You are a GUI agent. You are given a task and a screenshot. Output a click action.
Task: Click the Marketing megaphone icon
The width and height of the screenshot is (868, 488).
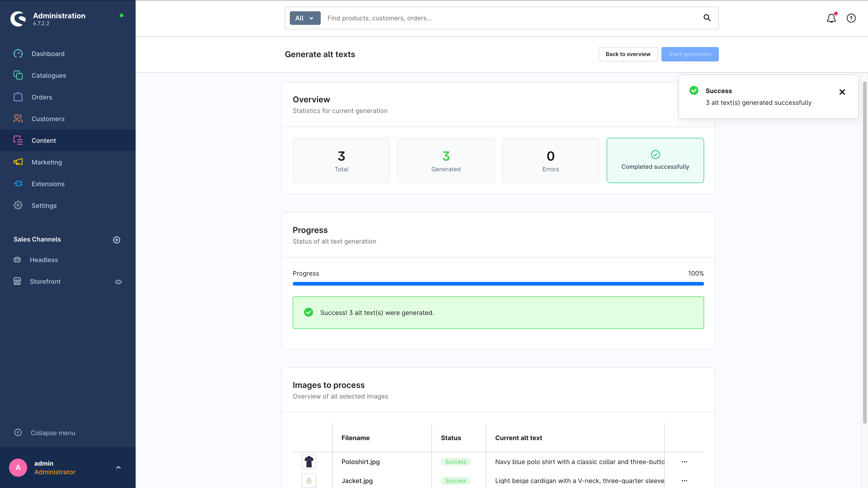tap(18, 162)
